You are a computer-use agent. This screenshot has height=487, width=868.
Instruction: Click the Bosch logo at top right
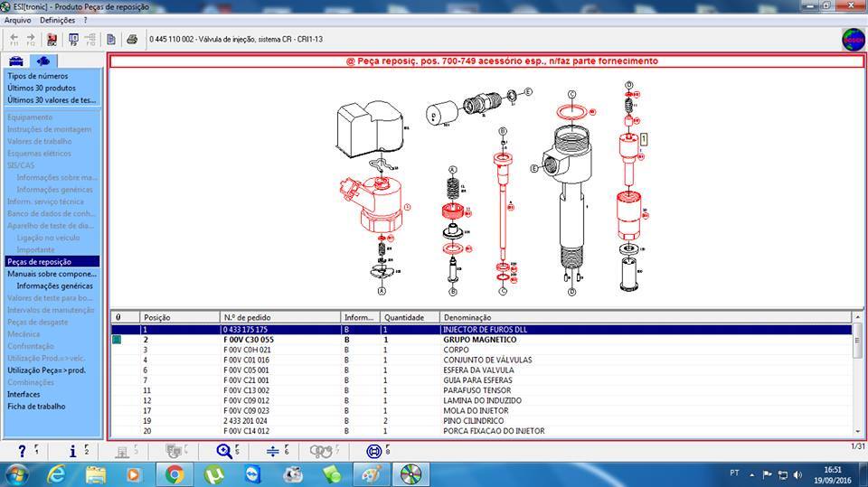(x=853, y=39)
